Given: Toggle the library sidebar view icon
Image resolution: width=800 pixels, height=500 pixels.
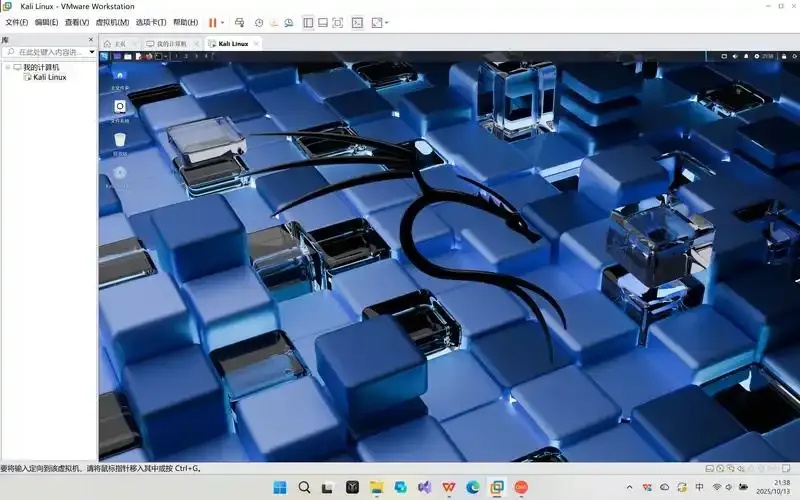Looking at the screenshot, I should (x=308, y=22).
